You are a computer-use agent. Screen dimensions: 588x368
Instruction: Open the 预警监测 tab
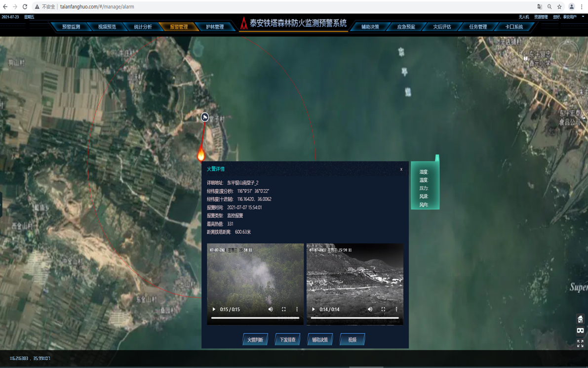click(x=71, y=27)
